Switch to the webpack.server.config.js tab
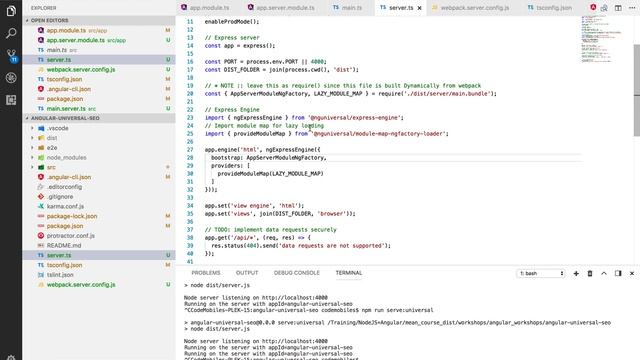The image size is (640, 360). 475,8
